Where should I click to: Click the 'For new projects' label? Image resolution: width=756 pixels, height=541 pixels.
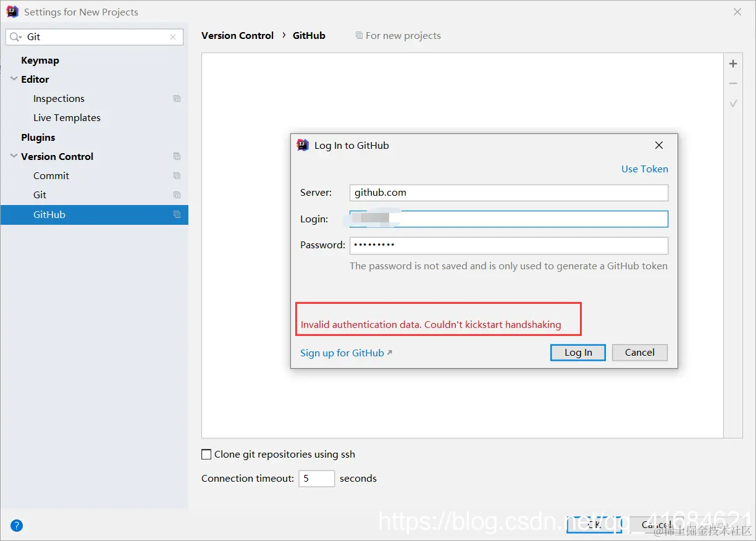tap(403, 36)
